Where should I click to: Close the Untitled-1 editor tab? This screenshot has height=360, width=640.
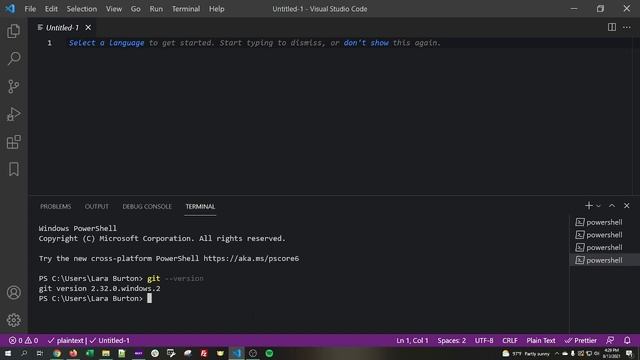88,28
